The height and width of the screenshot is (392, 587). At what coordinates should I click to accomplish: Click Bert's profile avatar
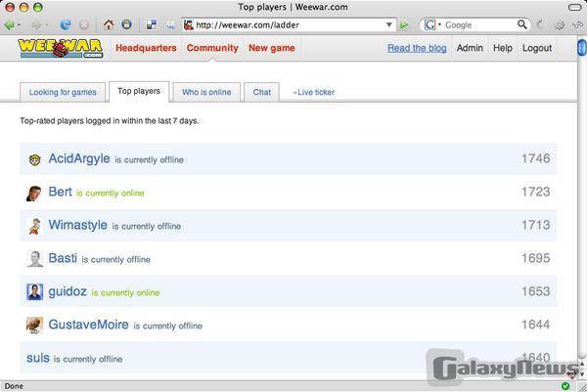tap(34, 193)
